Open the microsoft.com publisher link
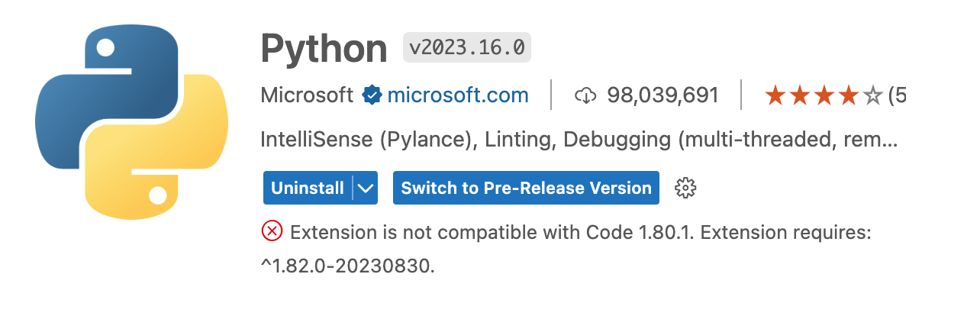 (458, 95)
